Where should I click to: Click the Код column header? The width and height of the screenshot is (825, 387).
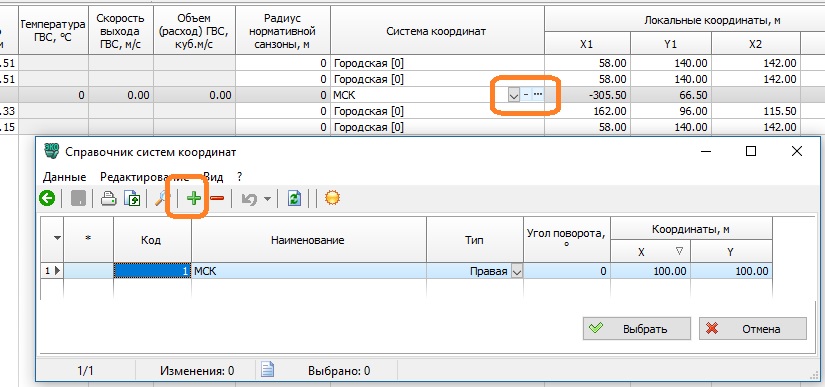click(152, 240)
